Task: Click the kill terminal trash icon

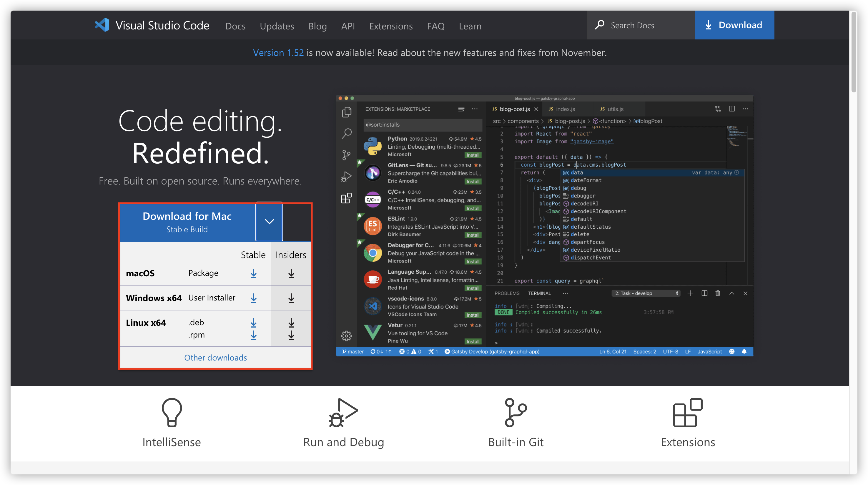Action: click(x=718, y=293)
